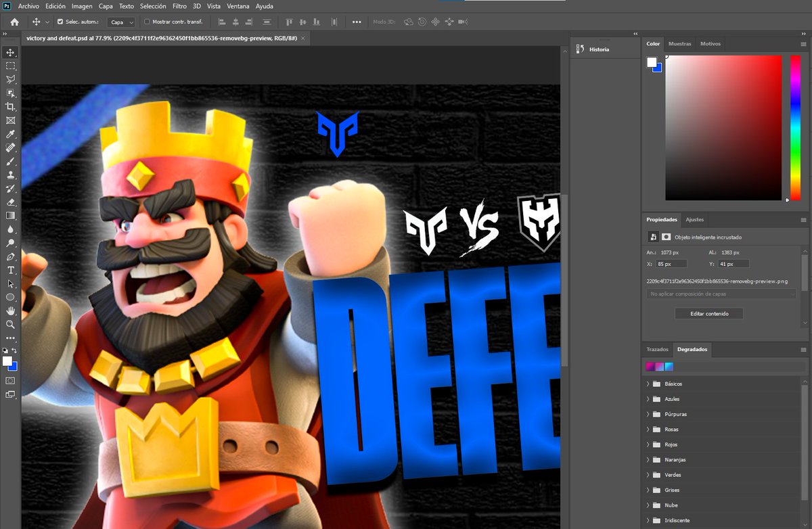
Task: Pick a color in the Color panel field
Action: point(723,128)
